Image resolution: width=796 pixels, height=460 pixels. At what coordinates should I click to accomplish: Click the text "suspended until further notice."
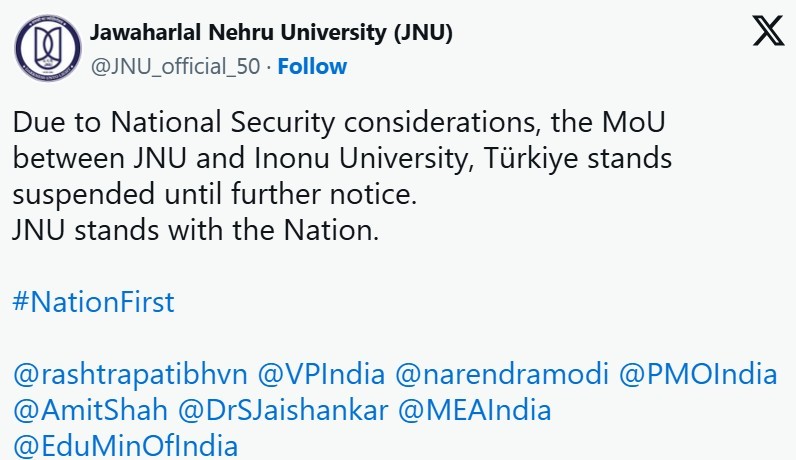215,194
